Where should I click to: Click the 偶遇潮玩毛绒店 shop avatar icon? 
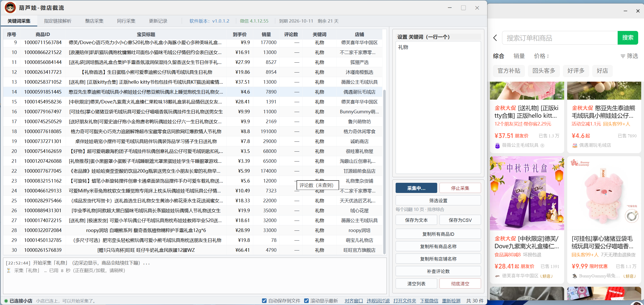(575, 146)
